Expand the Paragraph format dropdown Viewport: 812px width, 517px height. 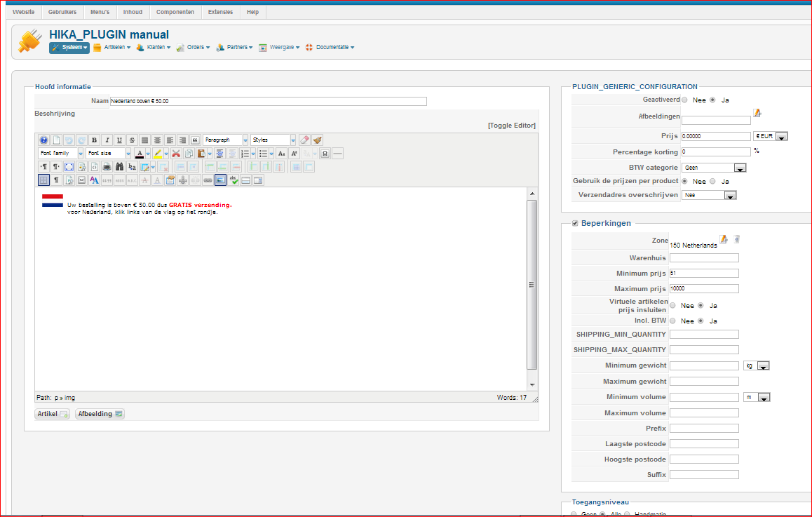[245, 140]
